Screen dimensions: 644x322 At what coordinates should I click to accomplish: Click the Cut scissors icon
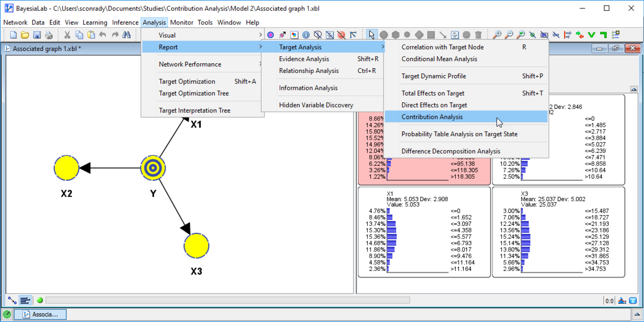(x=67, y=35)
